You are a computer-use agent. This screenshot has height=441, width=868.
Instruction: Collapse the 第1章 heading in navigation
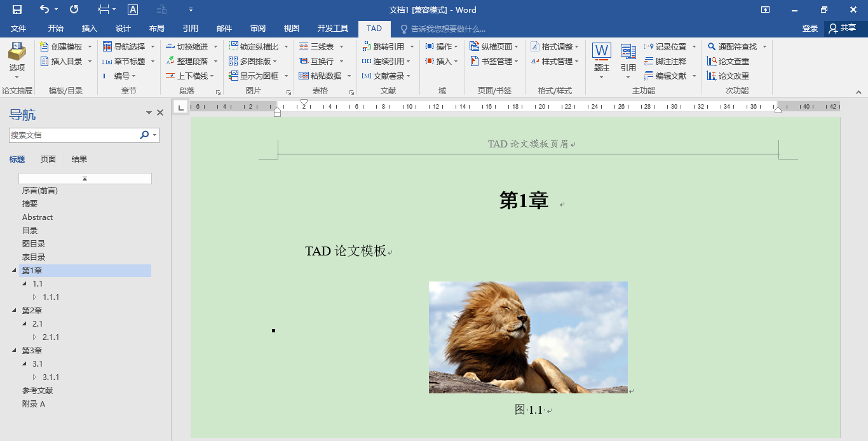click(x=15, y=271)
